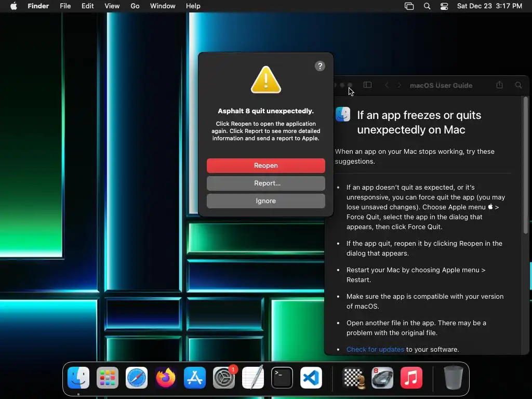Viewport: 532px width, 399px height.
Task: Go back in macOS User Guide
Action: (387, 85)
